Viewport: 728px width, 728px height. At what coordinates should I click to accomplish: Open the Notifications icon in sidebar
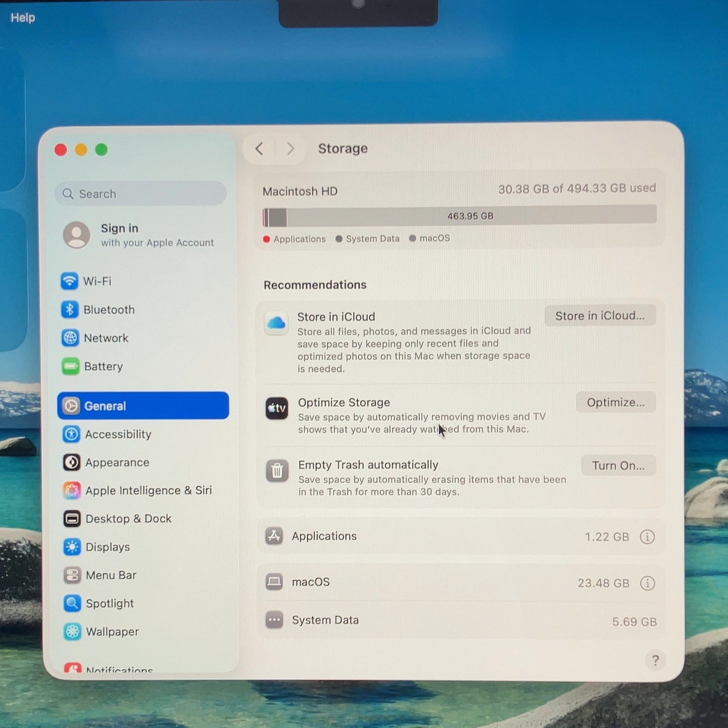pos(73,668)
